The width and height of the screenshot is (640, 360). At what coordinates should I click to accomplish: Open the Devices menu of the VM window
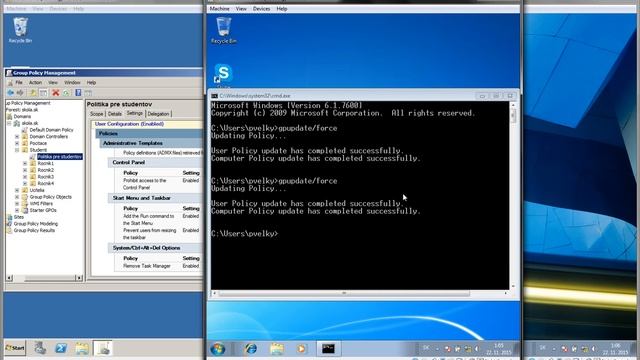(x=261, y=9)
